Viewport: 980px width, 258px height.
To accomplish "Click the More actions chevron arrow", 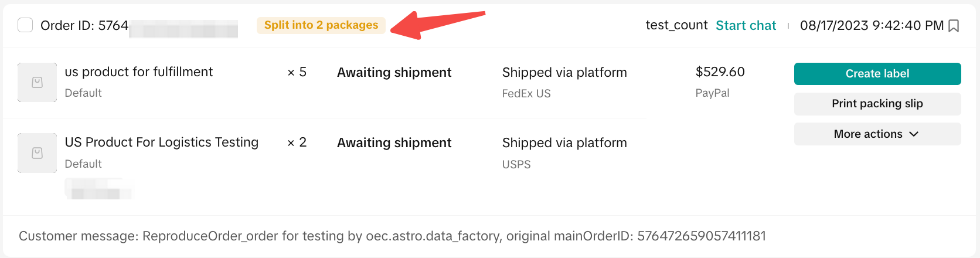I will 914,134.
